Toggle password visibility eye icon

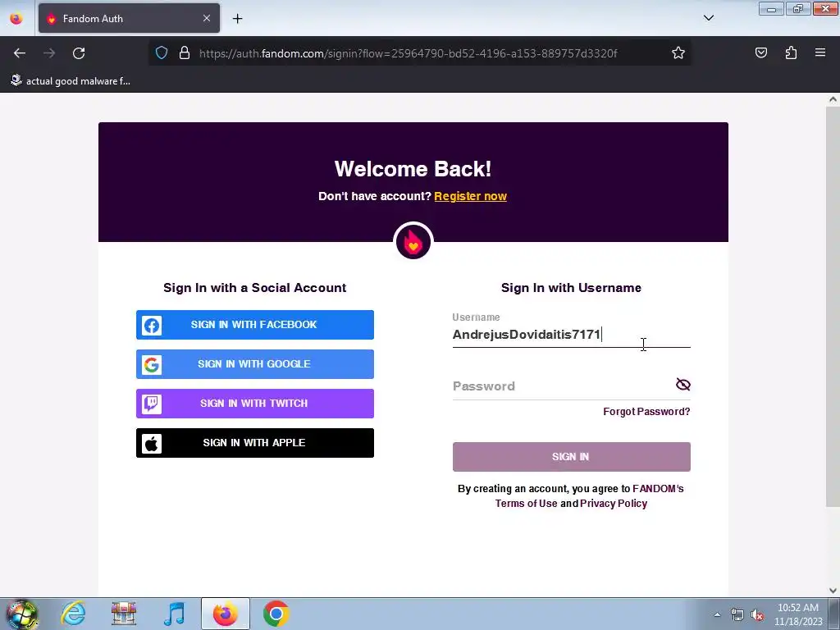683,385
